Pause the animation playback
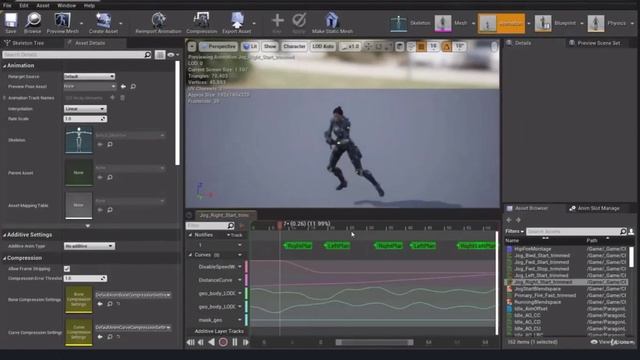 [235, 342]
